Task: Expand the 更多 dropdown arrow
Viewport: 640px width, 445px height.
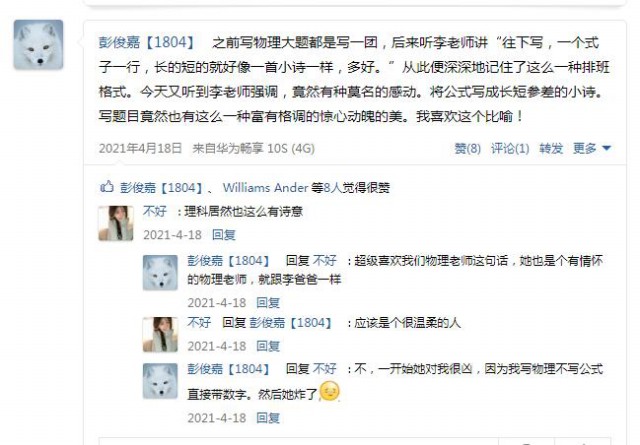Action: pos(607,148)
